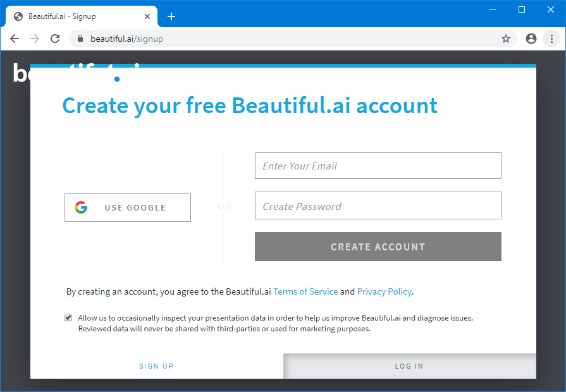Bookmark this page with star icon
The width and height of the screenshot is (566, 392).
[506, 39]
